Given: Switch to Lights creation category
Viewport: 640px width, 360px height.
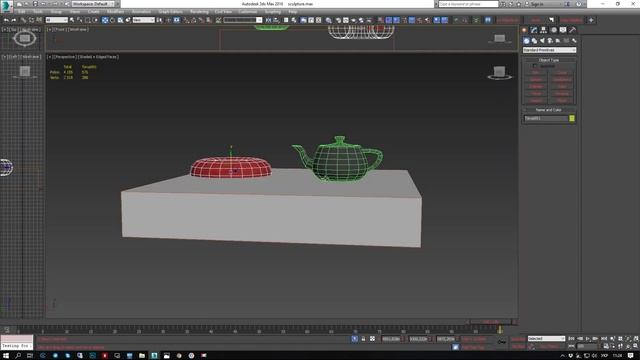Looking at the screenshot, I should (542, 40).
